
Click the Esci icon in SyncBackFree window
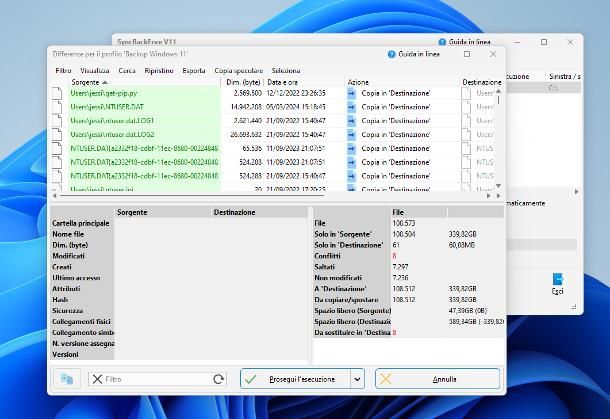[557, 284]
